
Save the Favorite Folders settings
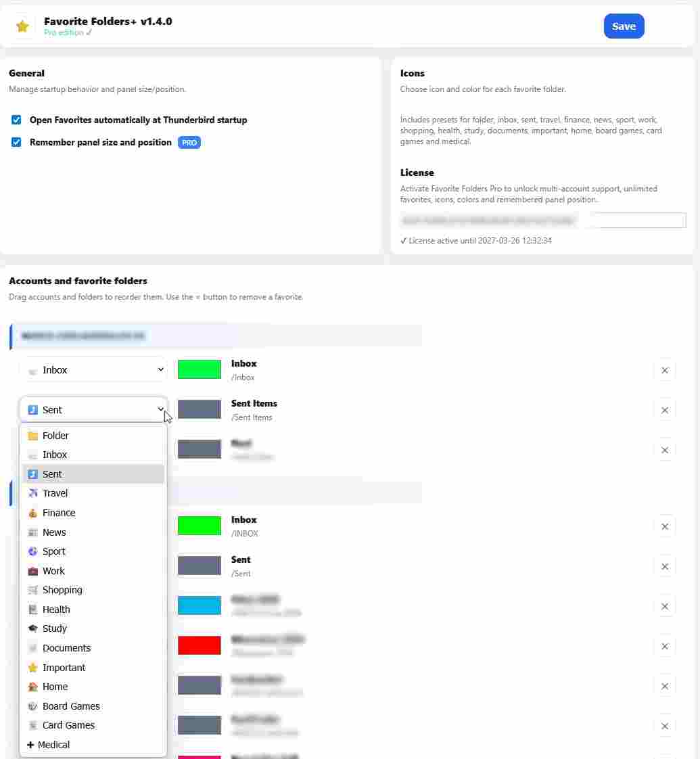[624, 26]
